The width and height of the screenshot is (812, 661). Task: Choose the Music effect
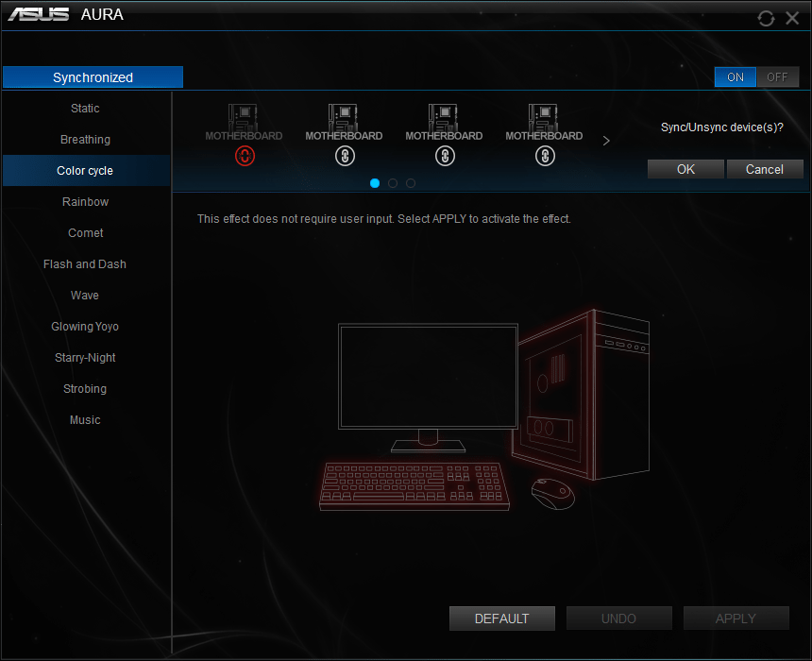(x=85, y=419)
